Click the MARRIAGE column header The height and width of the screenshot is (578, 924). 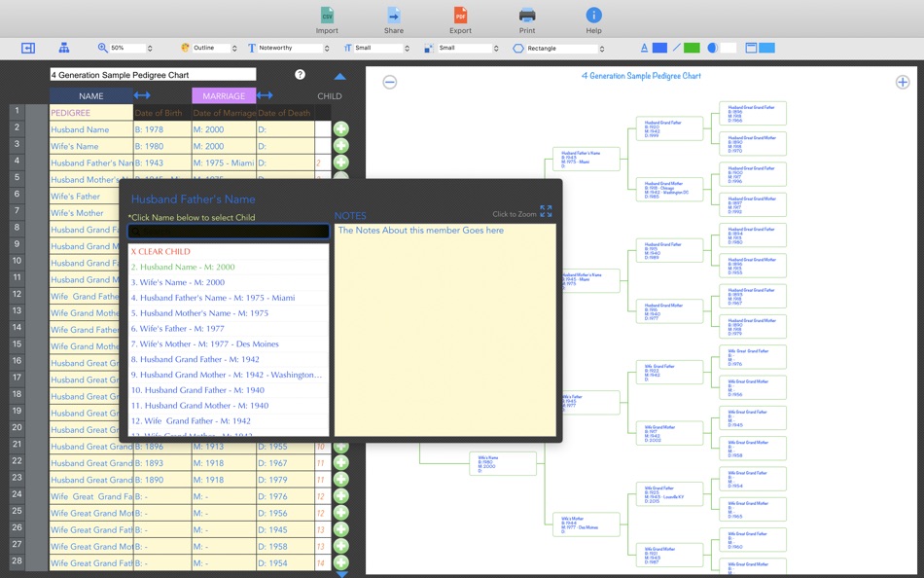(224, 95)
